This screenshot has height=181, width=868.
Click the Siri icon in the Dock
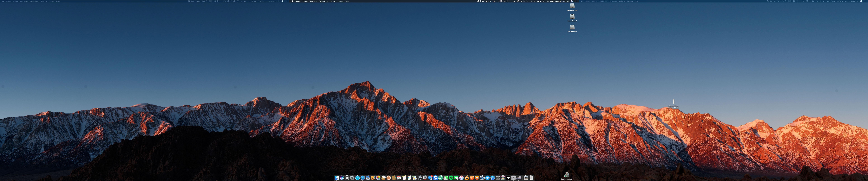pyautogui.click(x=342, y=178)
